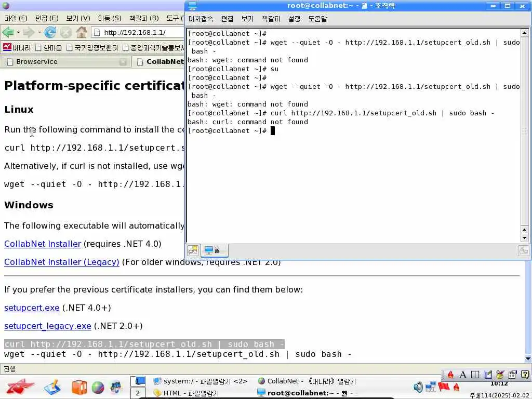Activate the HTML - 파일열람기 taskbar entry
Image resolution: width=532 pixels, height=399 pixels.
coord(186,393)
